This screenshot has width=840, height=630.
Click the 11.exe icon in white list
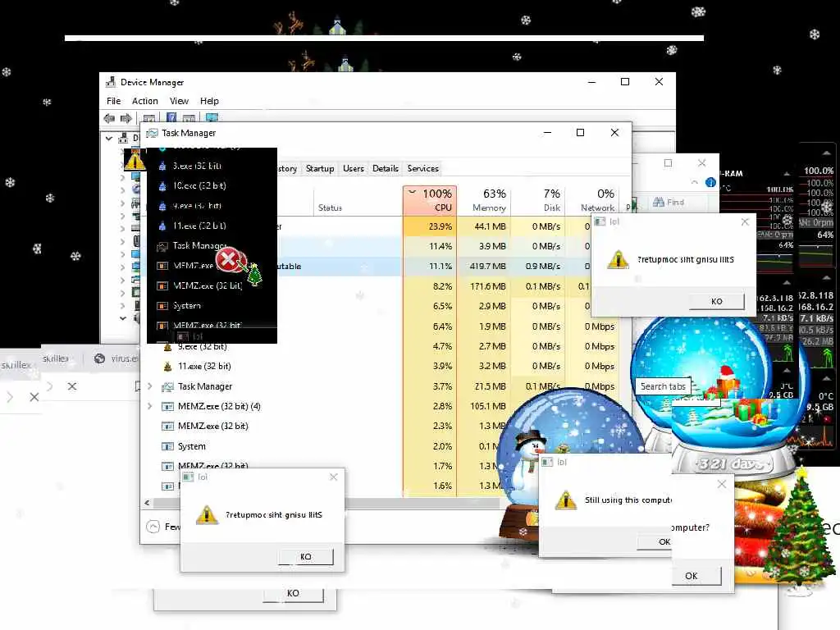click(x=167, y=366)
